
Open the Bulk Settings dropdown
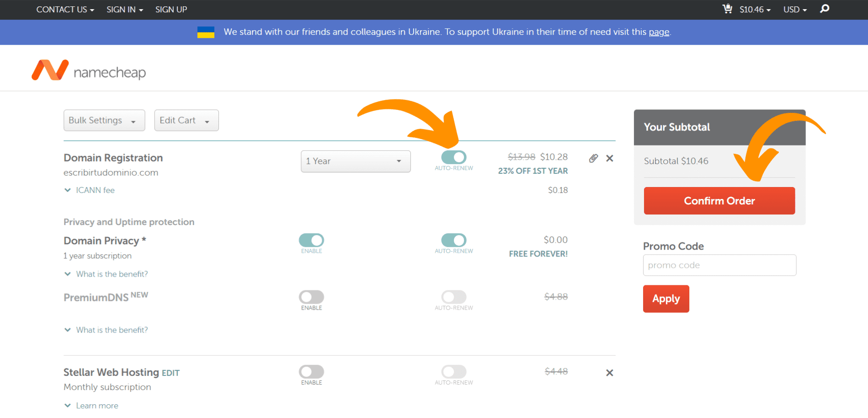pyautogui.click(x=104, y=120)
